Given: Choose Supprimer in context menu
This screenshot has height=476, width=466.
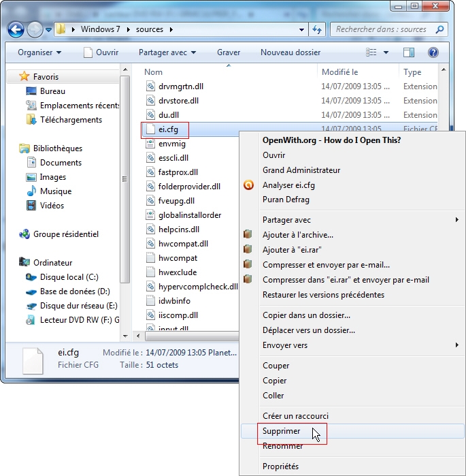Looking at the screenshot, I should point(281,431).
